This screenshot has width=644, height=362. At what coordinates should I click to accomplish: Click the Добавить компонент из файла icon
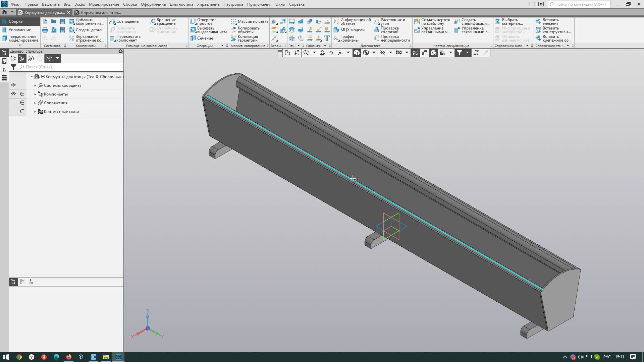72,21
